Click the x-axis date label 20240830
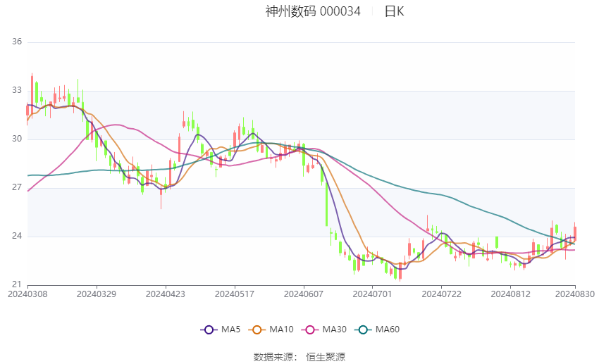 (575, 294)
